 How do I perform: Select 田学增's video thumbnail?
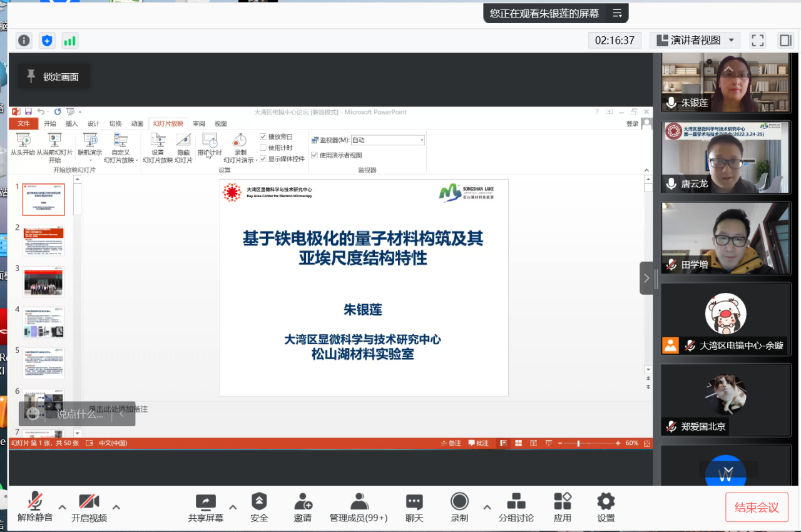coord(726,238)
